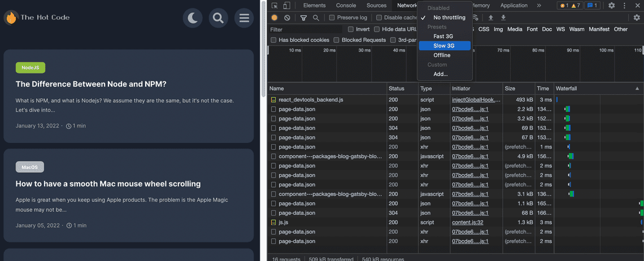This screenshot has height=261, width=644.
Task: Click the script icon beside react_devtools_backend.js
Action: (x=273, y=100)
